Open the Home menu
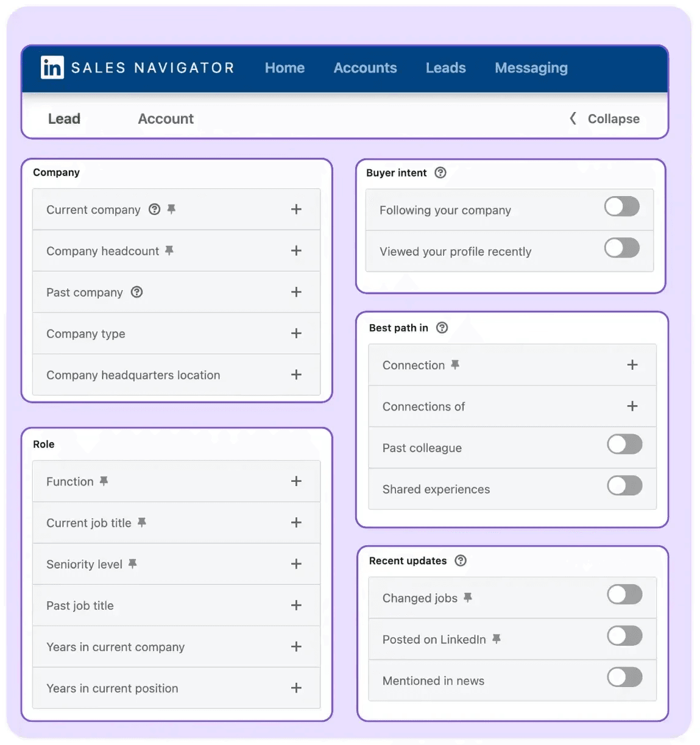Viewport: 700px width, 745px height. tap(285, 68)
